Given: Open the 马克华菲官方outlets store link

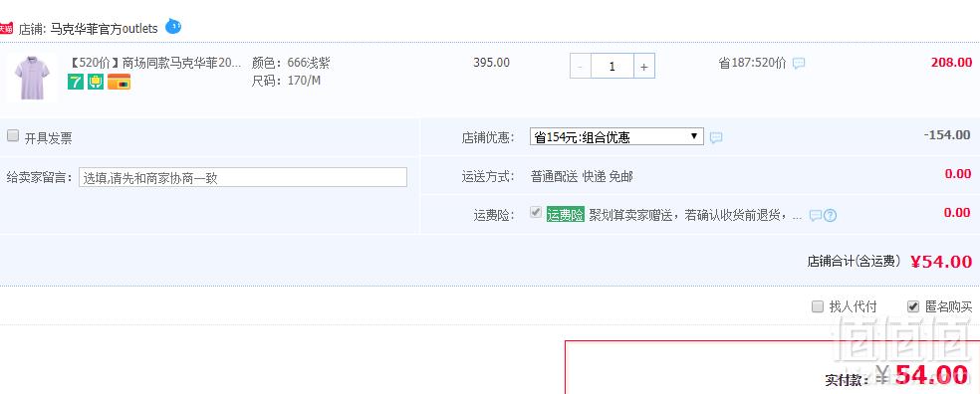Looking at the screenshot, I should click(104, 29).
